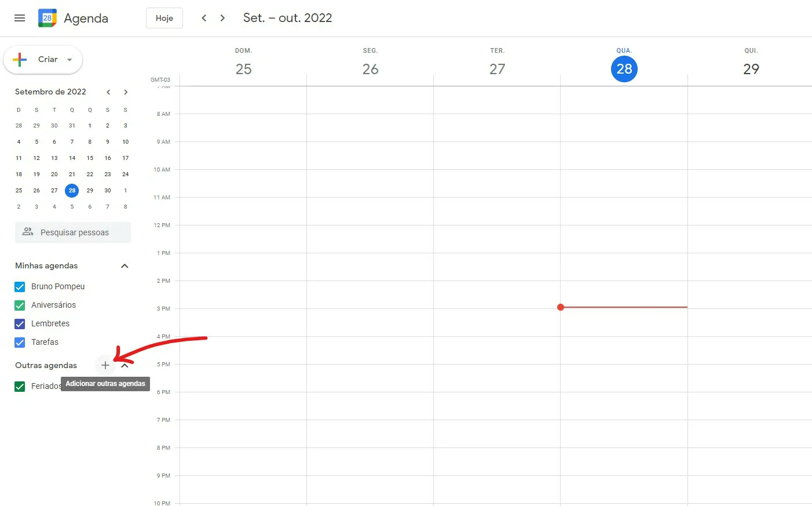812x506 pixels.
Task: Add other calendars with plus icon
Action: pyautogui.click(x=105, y=365)
